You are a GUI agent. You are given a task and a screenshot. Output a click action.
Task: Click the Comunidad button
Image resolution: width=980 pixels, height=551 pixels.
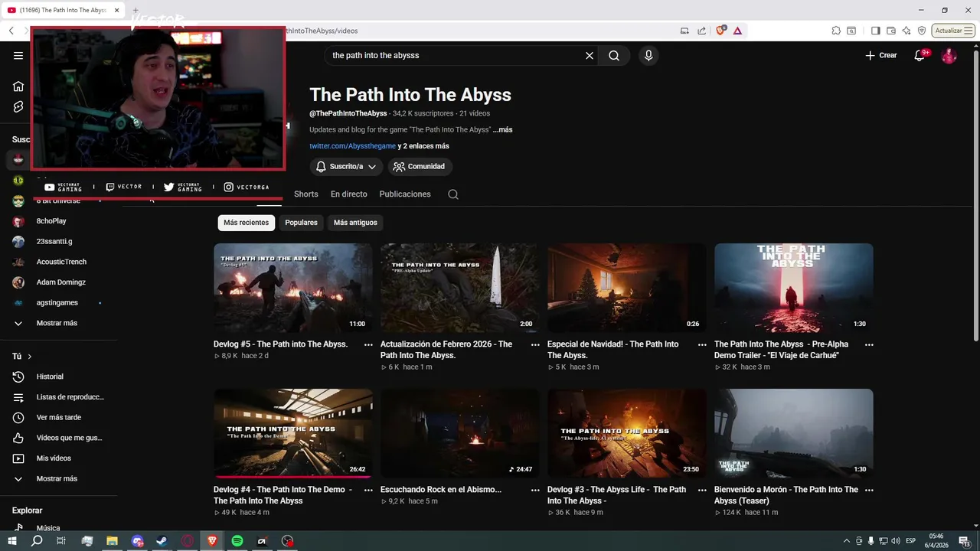pos(419,166)
